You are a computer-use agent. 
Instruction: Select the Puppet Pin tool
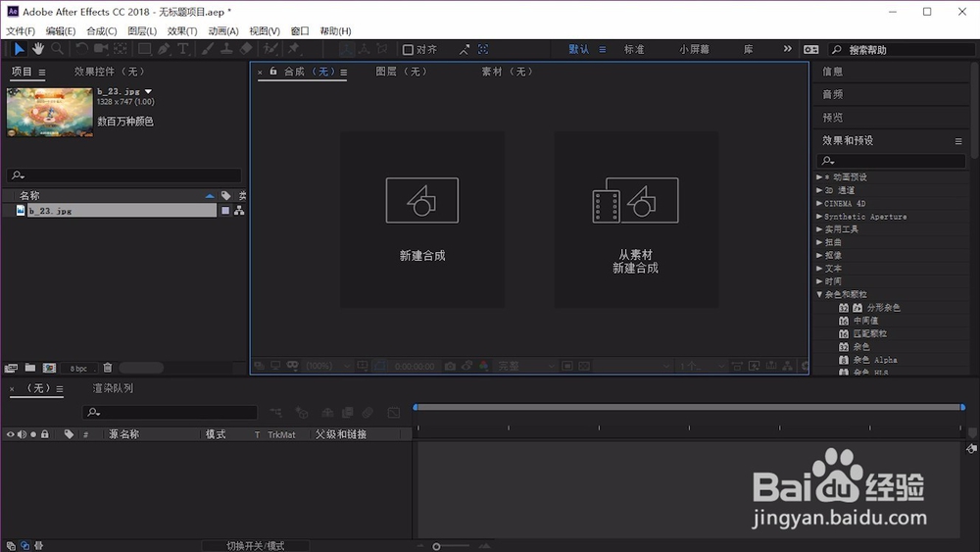294,49
